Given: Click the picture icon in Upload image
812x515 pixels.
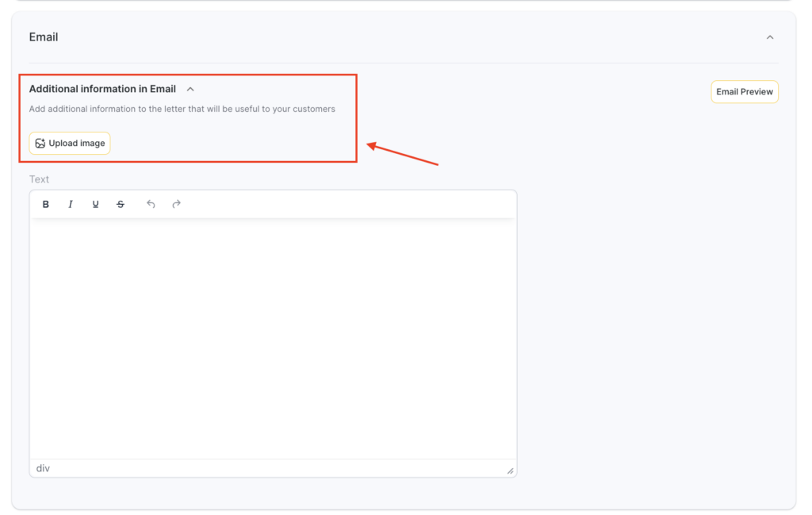Looking at the screenshot, I should (x=40, y=144).
